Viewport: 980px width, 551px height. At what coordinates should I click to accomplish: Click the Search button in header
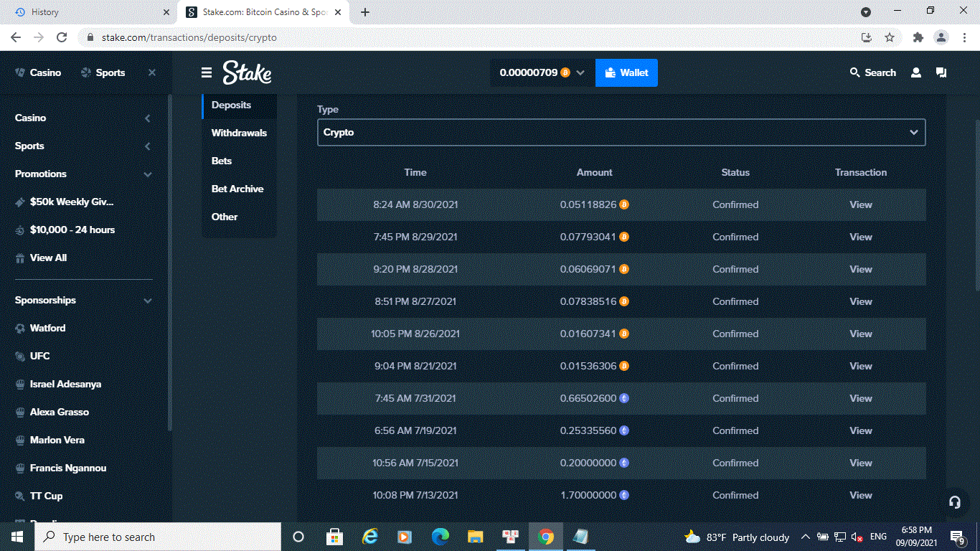tap(873, 72)
